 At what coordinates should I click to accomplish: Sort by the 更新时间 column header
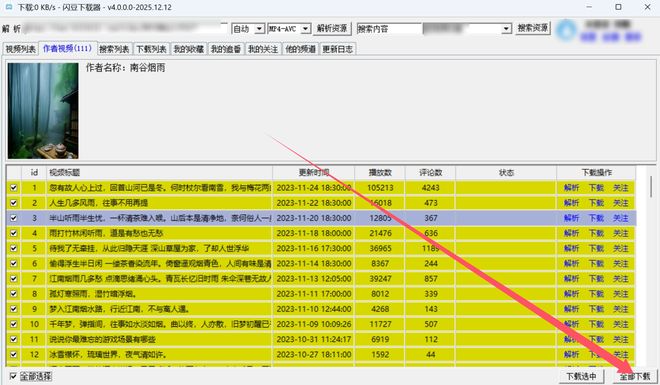(x=314, y=173)
